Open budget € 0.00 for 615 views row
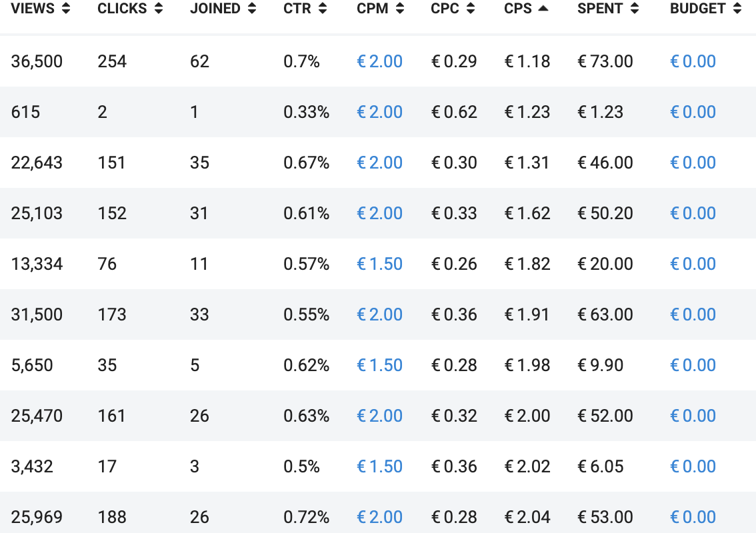This screenshot has height=533, width=756. (693, 112)
